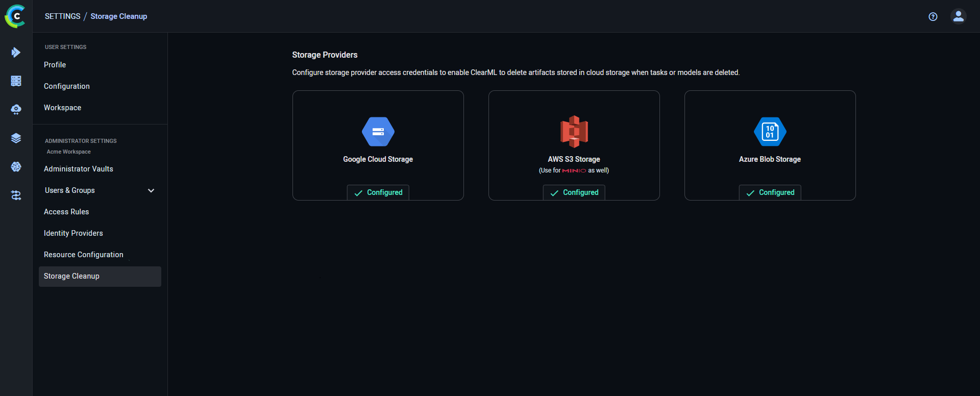Open Azure Blob Storage Configured button

[770, 192]
